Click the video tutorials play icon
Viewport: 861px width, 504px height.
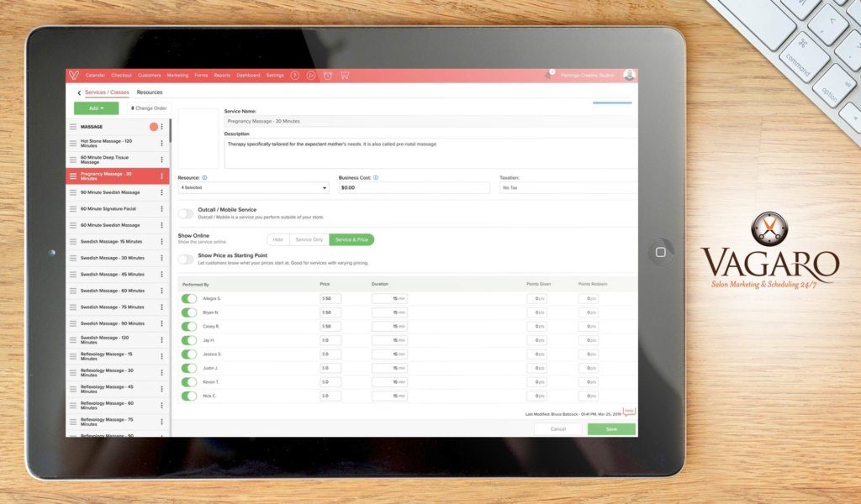(x=310, y=75)
